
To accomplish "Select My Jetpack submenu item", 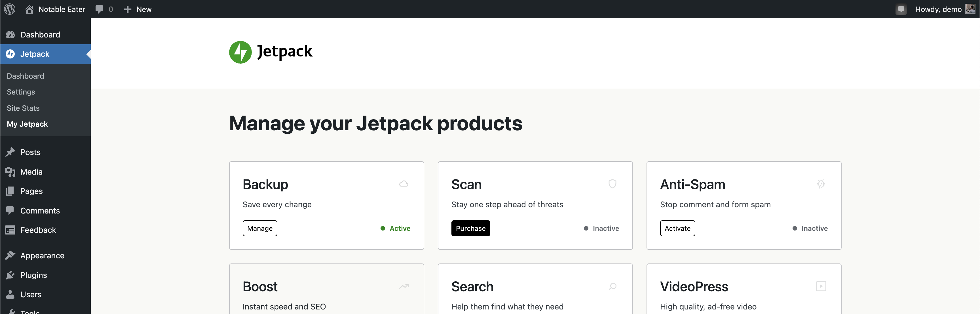I will point(28,124).
